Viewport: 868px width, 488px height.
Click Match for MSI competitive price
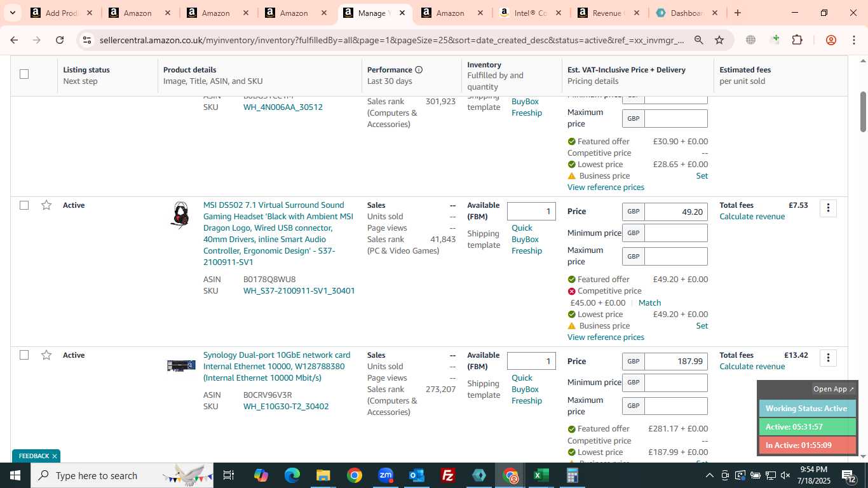click(649, 303)
